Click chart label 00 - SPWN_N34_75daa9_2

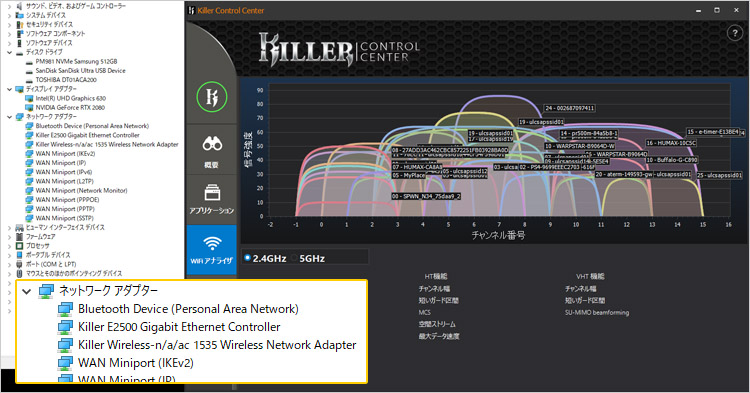[x=426, y=196]
